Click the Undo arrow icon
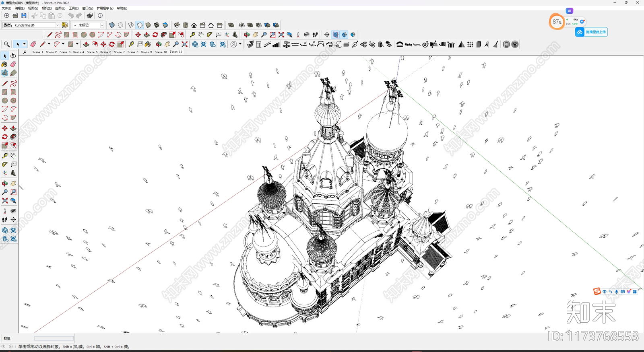 point(71,16)
